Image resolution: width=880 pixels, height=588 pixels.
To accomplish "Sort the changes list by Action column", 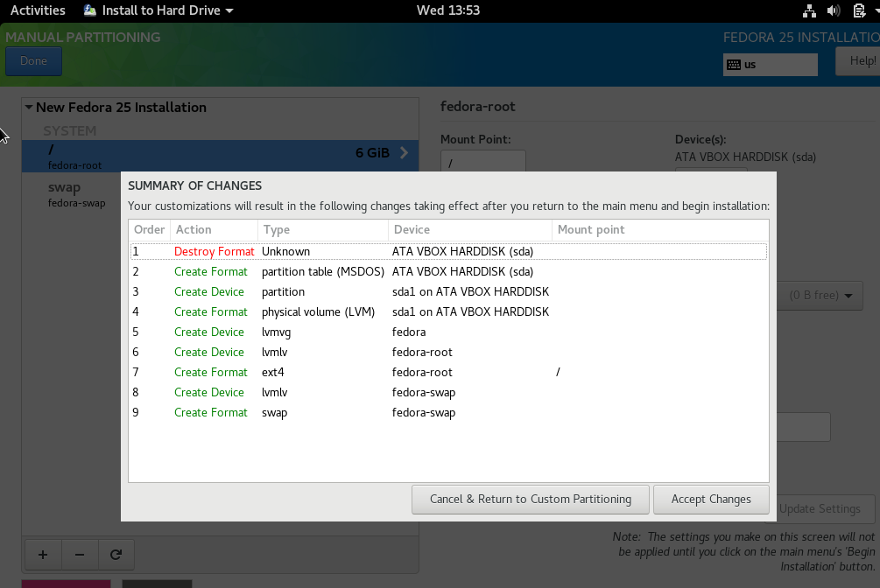I will [213, 230].
